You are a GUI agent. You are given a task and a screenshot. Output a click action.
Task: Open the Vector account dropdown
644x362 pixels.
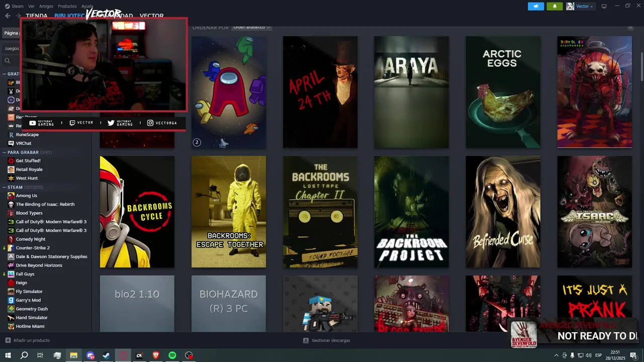pos(580,6)
